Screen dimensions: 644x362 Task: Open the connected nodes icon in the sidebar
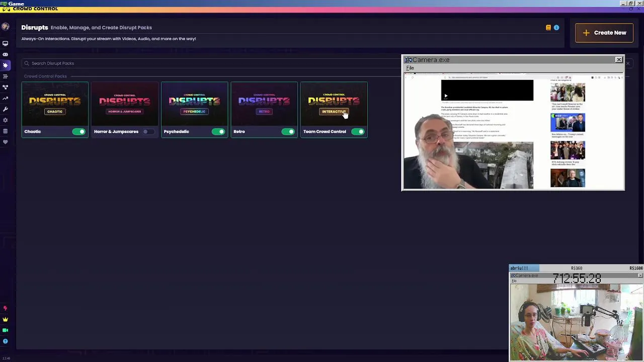[5, 87]
